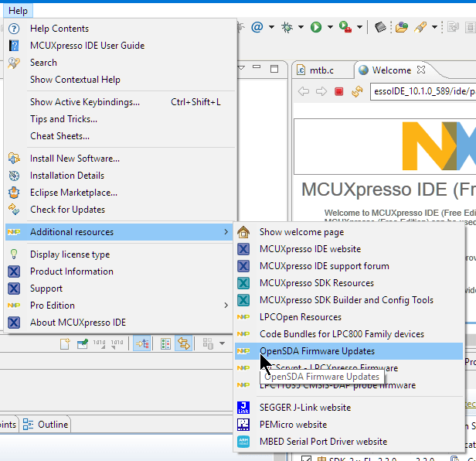Image resolution: width=476 pixels, height=461 pixels.
Task: Click the Refresh icon in Welcome browser
Action: [x=356, y=91]
